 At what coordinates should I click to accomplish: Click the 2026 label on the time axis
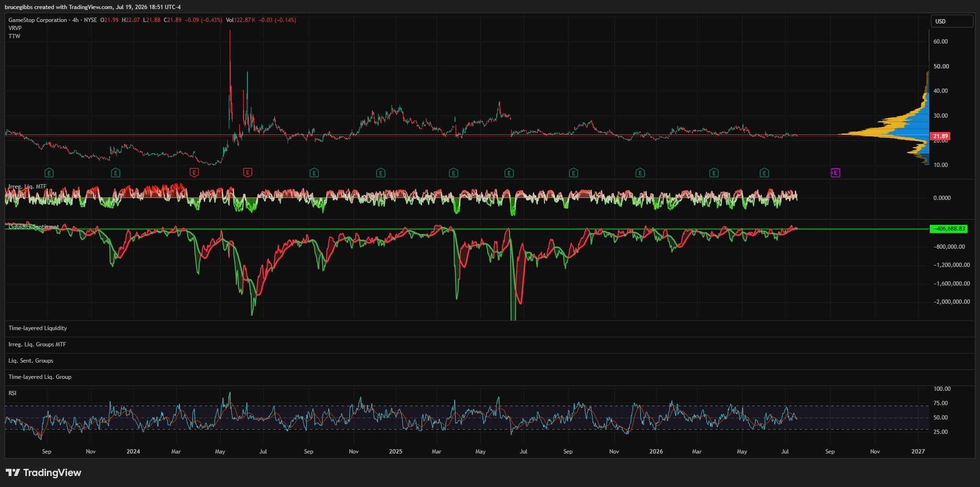[656, 452]
